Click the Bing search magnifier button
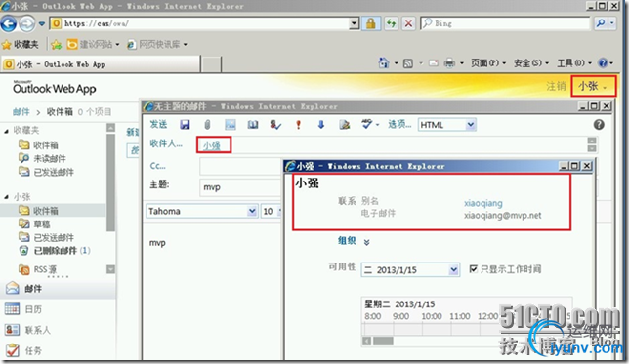The image size is (629, 364). click(x=600, y=23)
